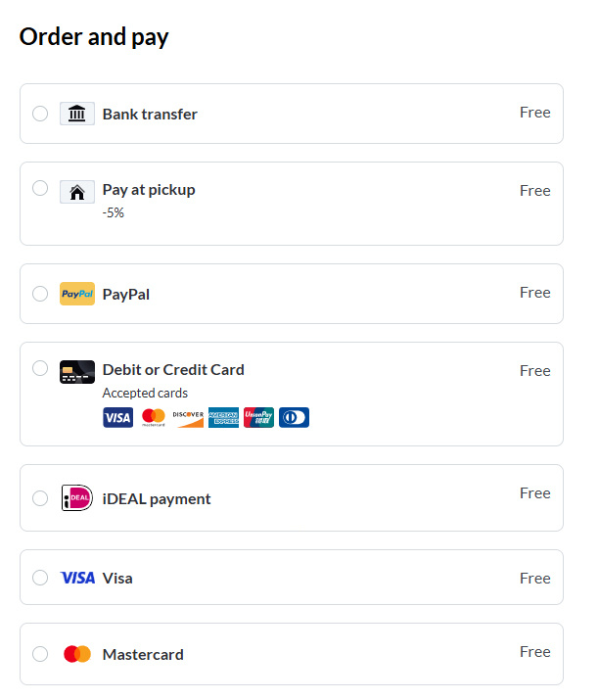Click the American Express card logo
Screen dimensions: 599x700
click(223, 418)
